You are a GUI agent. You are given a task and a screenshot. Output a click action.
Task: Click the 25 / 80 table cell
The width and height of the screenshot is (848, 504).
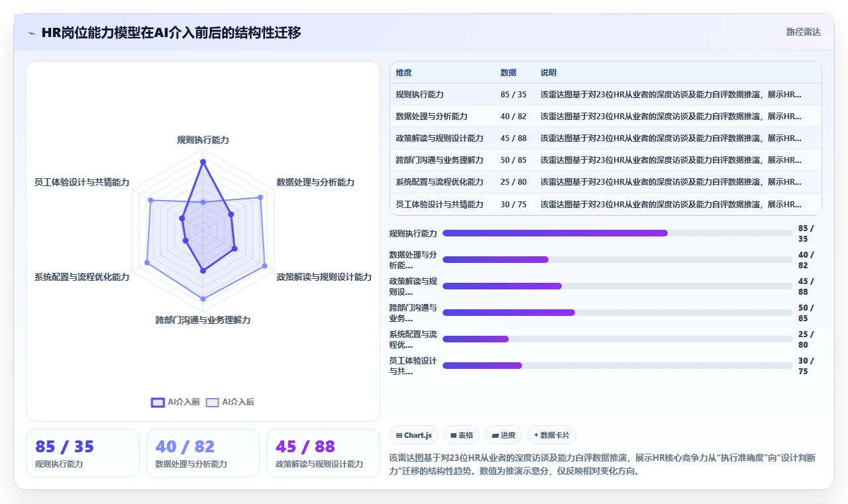pyautogui.click(x=513, y=181)
